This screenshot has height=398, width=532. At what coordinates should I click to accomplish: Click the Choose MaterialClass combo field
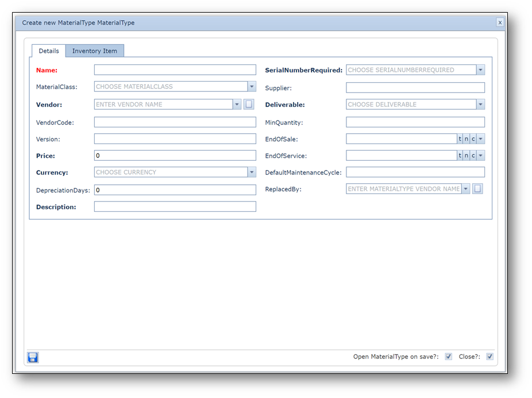[x=171, y=87]
